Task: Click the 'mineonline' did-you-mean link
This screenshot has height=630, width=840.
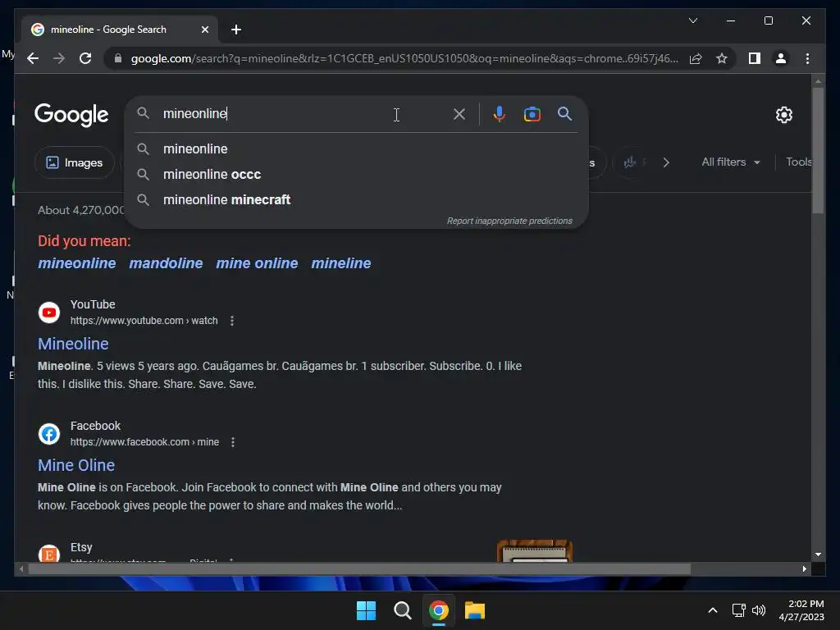Action: 76,263
